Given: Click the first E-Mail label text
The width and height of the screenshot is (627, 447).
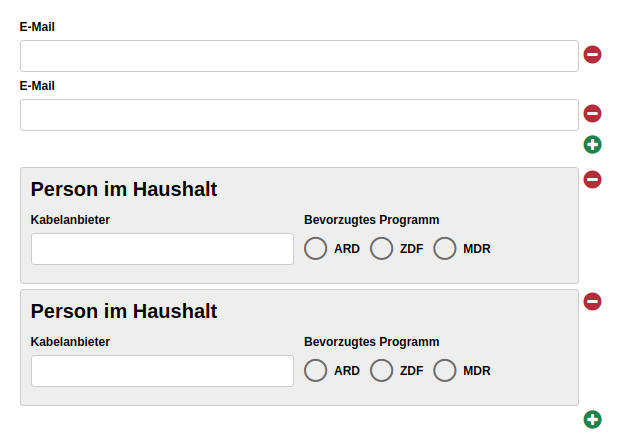Looking at the screenshot, I should tap(37, 27).
